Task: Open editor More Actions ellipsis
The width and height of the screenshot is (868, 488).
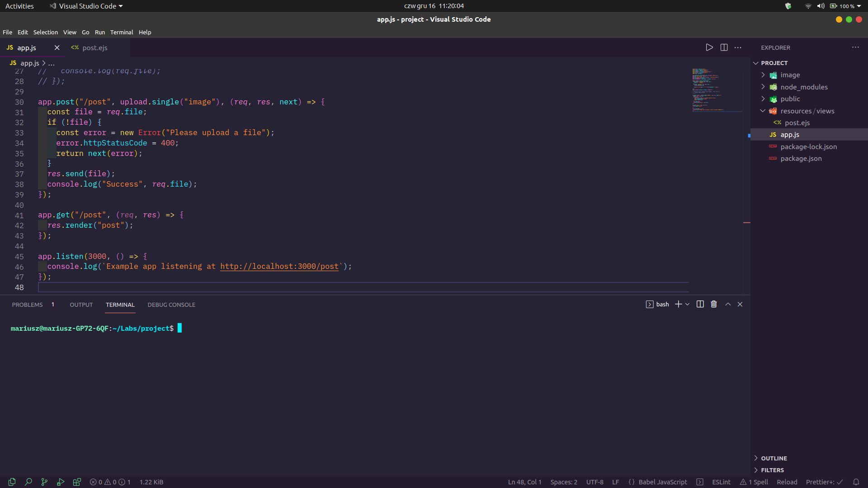Action: (x=738, y=47)
